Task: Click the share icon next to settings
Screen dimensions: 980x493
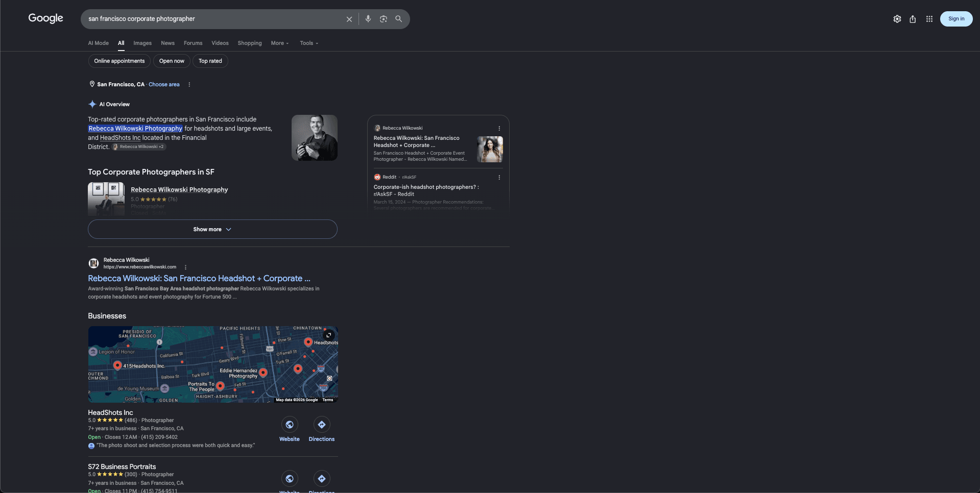Action: (913, 19)
